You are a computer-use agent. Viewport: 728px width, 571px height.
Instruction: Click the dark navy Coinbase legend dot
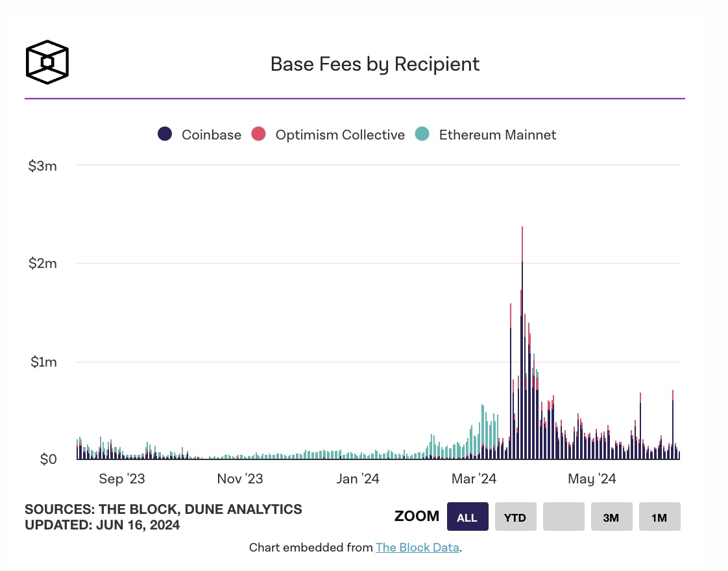pos(165,134)
